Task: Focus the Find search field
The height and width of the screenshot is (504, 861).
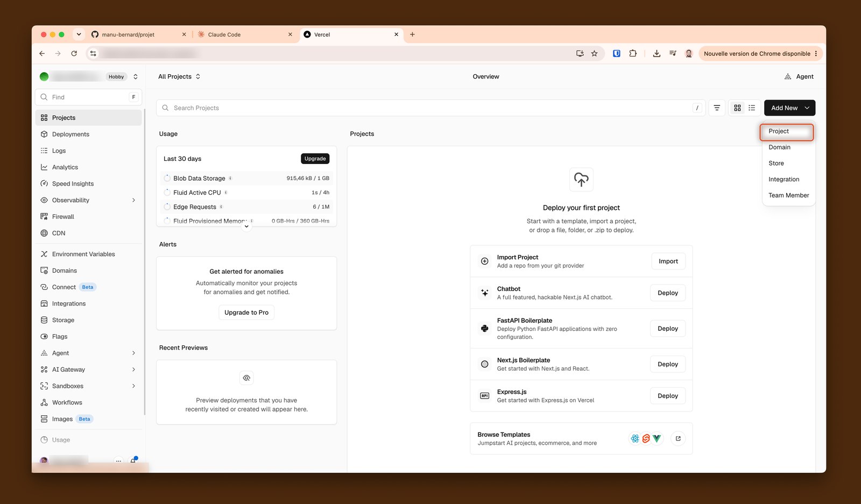Action: (89, 97)
